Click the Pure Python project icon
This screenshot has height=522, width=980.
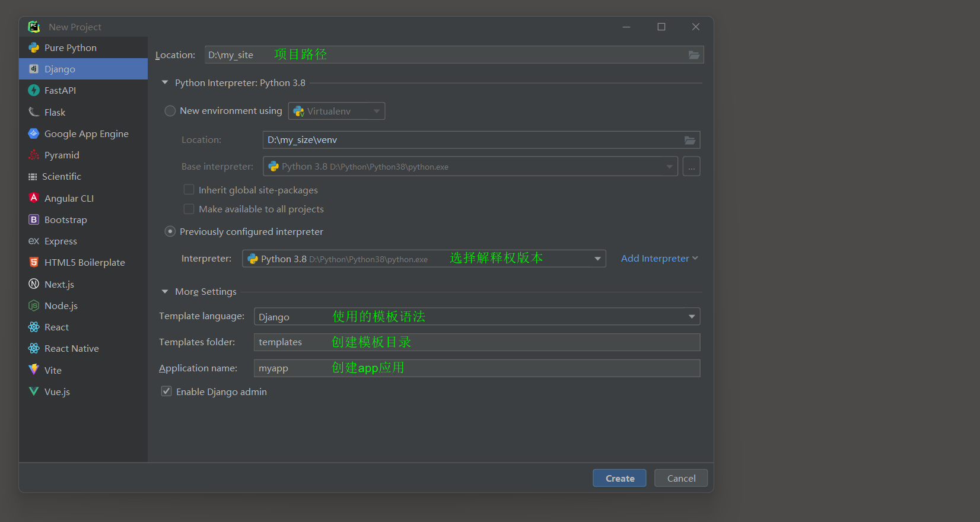coord(34,47)
